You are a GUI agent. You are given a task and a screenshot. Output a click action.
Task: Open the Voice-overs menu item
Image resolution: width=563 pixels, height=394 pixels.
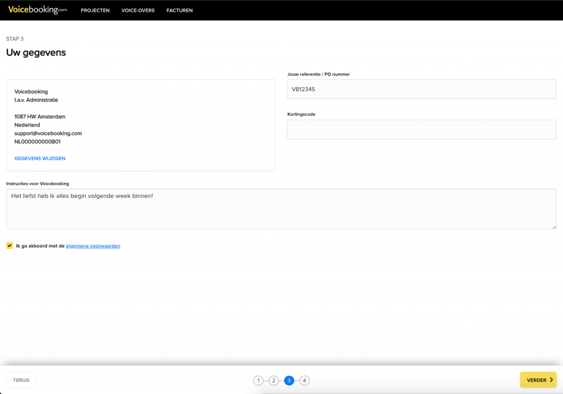138,10
